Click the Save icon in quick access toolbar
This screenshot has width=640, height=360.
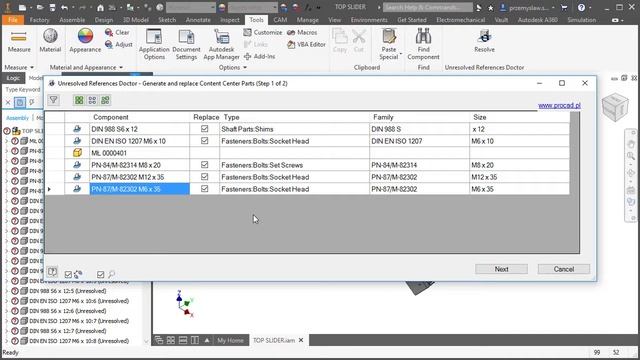(52, 7)
